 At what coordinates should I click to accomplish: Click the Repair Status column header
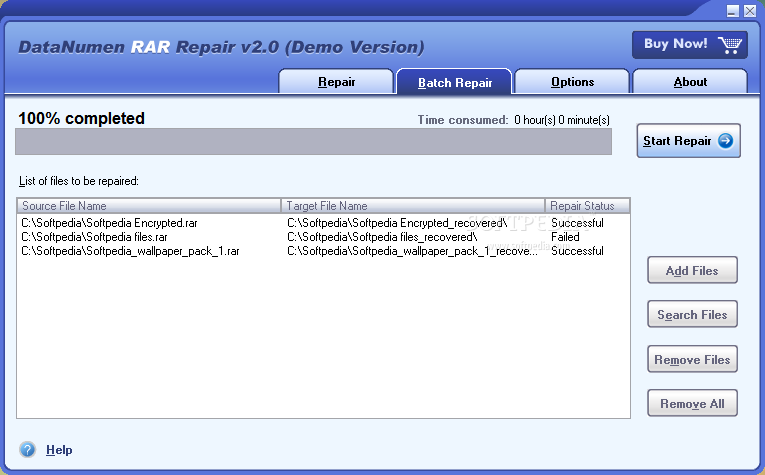coord(587,206)
